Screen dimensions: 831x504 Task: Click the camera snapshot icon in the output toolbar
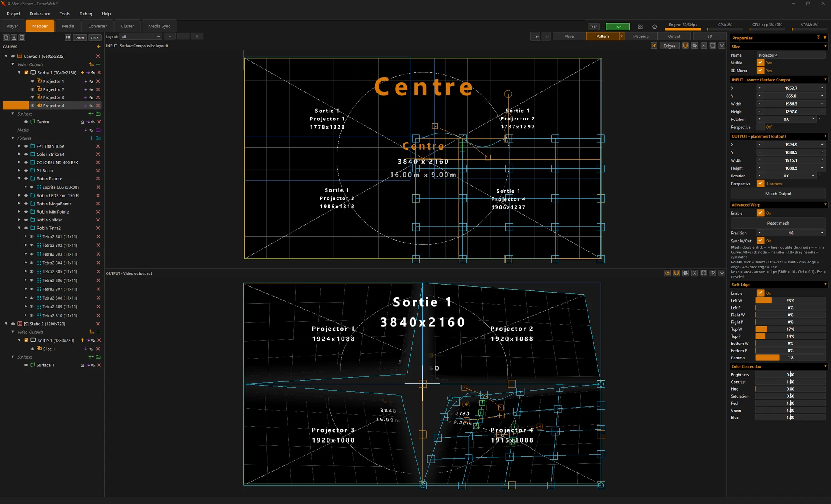713,273
